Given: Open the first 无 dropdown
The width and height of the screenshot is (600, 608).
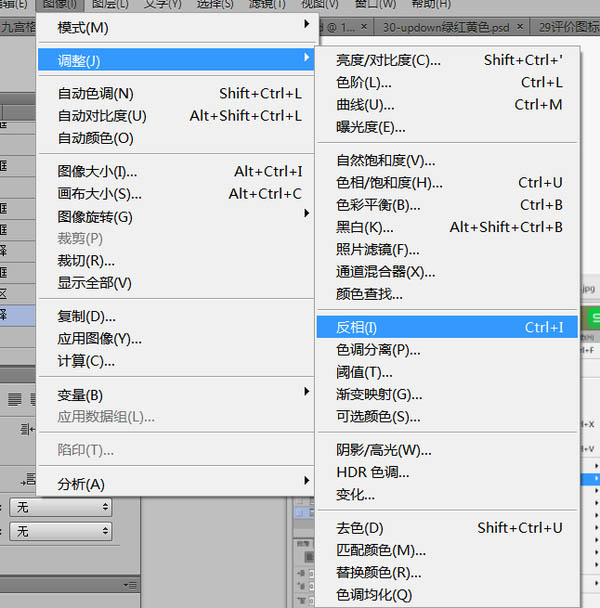Looking at the screenshot, I should (61, 507).
